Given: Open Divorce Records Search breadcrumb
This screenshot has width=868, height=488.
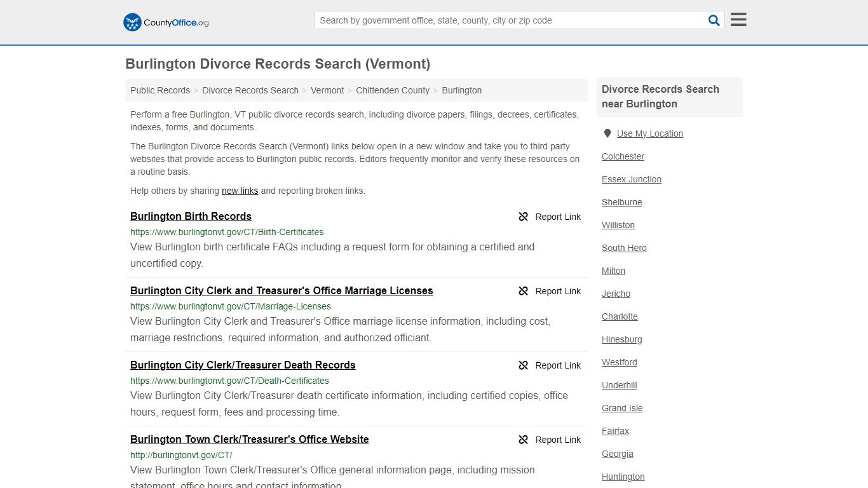Looking at the screenshot, I should pos(250,90).
